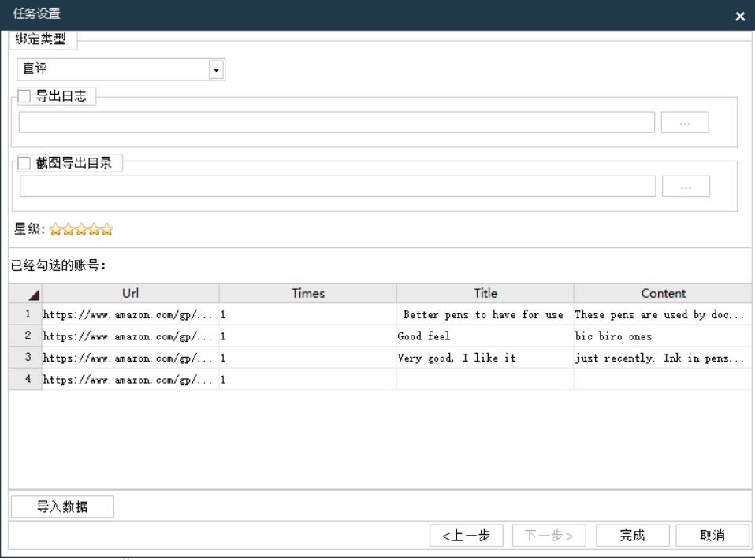The image size is (755, 560).
Task: Go back with 上一步 button
Action: click(x=465, y=536)
